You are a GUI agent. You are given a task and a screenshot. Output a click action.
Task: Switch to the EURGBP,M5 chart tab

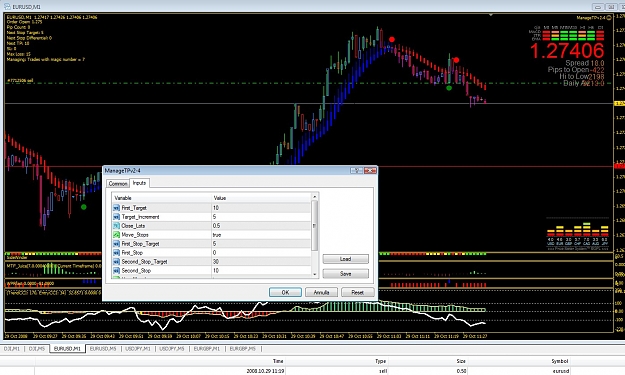coord(242,349)
